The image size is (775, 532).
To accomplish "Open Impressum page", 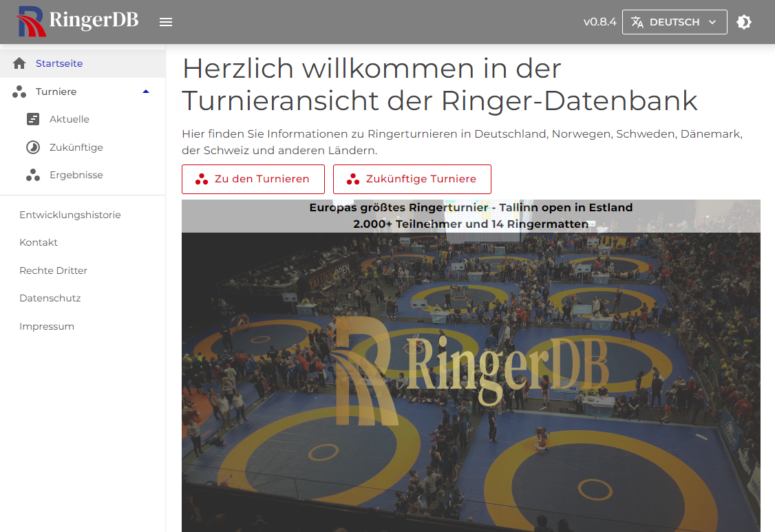I will click(47, 326).
